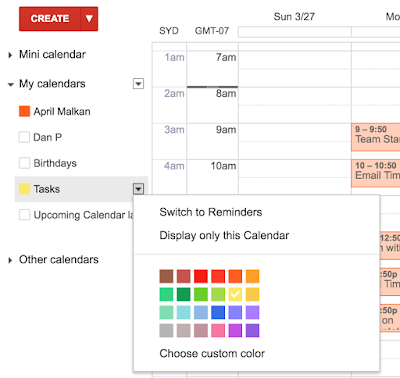Select Switch to Reminders menu item
Viewport: 400px width, 378px height.
pos(211,212)
